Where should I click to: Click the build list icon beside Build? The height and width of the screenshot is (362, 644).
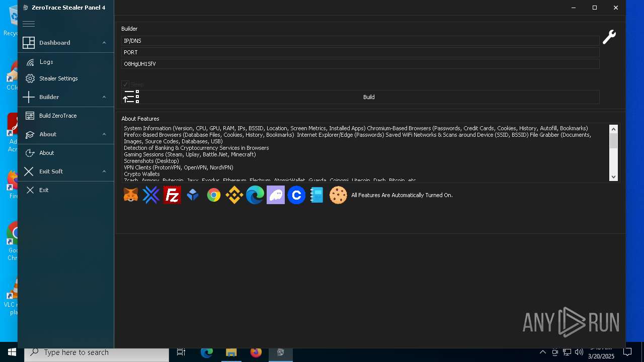pos(131,97)
